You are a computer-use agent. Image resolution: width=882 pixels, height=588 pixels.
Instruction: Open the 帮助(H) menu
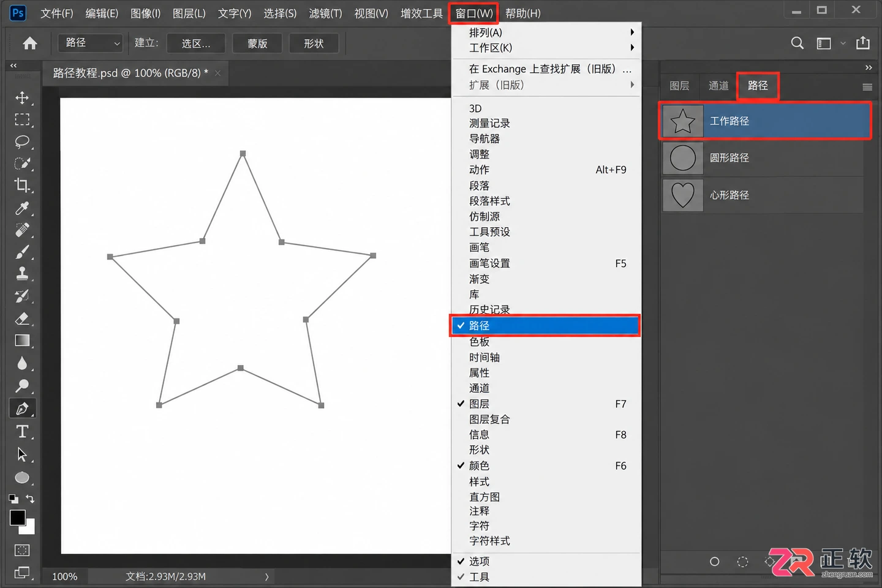click(522, 13)
